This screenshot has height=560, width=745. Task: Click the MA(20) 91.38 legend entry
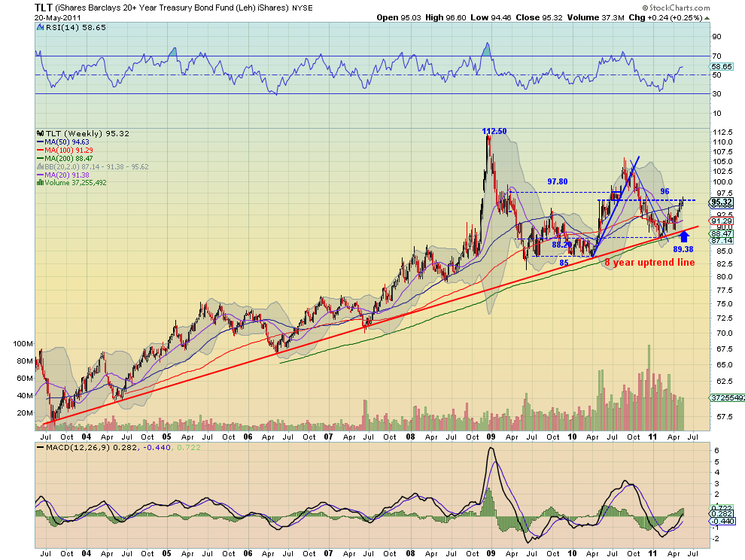[x=62, y=175]
